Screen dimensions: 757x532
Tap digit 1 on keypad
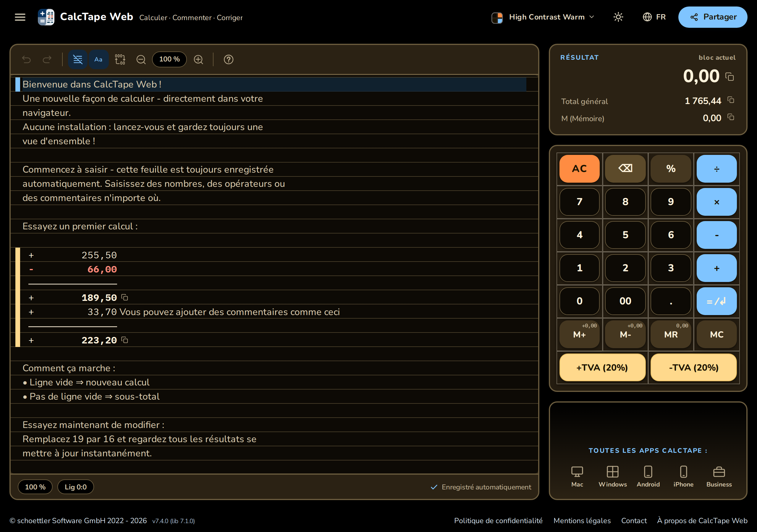579,268
